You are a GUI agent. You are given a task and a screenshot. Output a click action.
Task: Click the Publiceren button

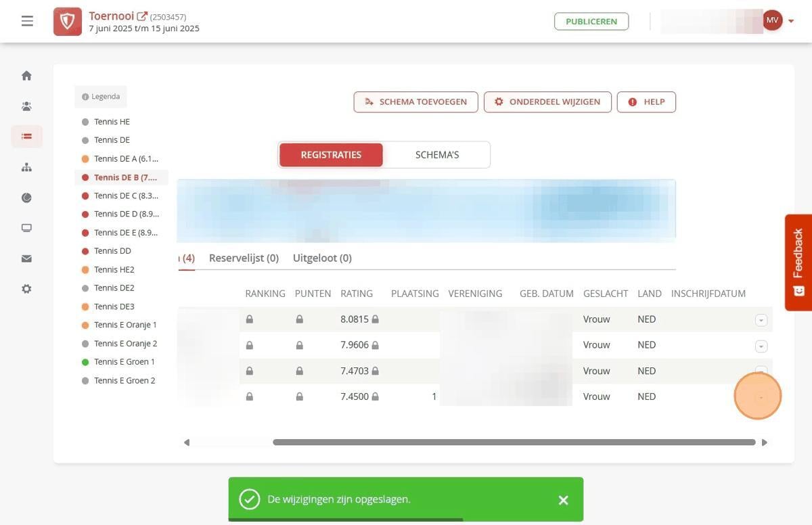click(x=591, y=22)
